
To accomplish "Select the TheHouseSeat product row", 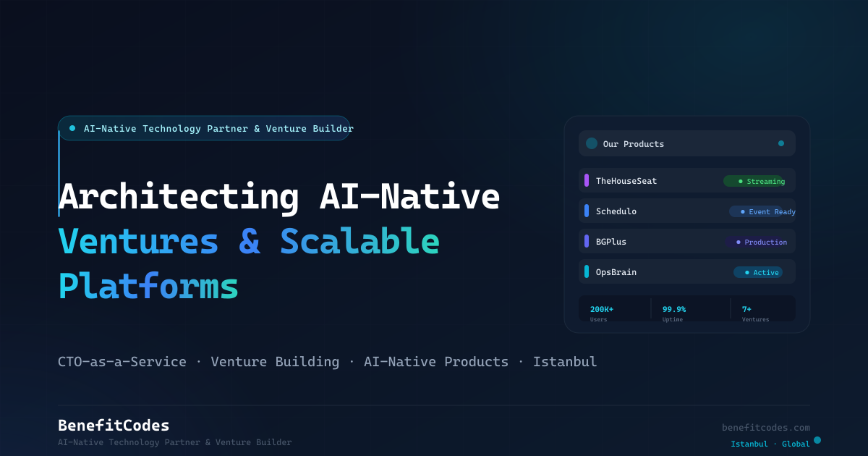I will [687, 181].
